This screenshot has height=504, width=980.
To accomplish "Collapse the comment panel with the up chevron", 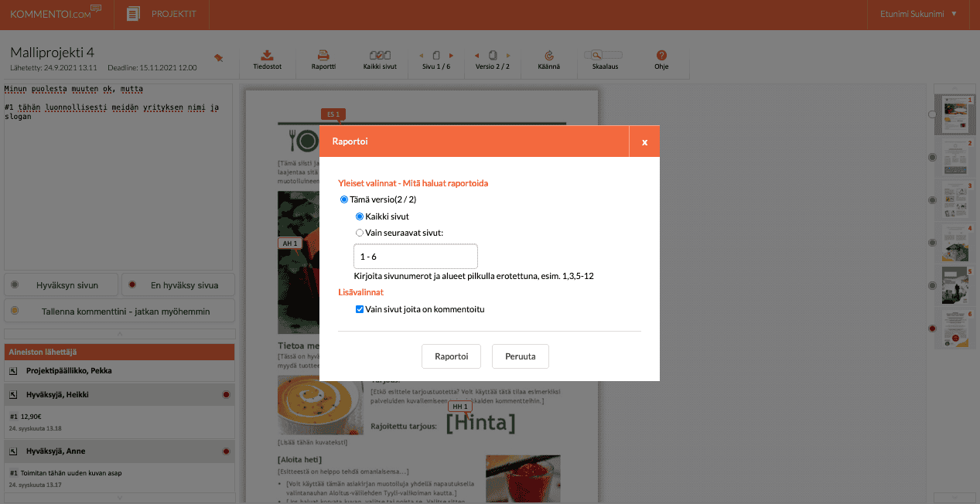I will (x=118, y=334).
